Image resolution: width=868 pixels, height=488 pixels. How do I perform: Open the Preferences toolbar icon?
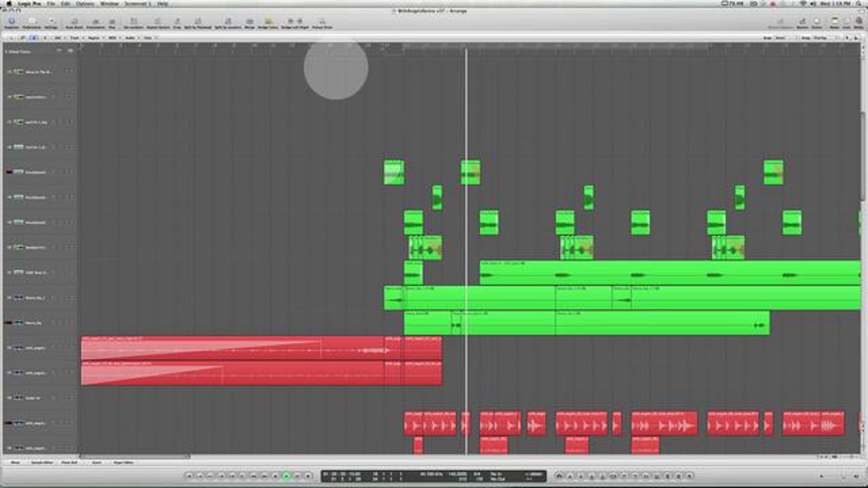[x=32, y=22]
